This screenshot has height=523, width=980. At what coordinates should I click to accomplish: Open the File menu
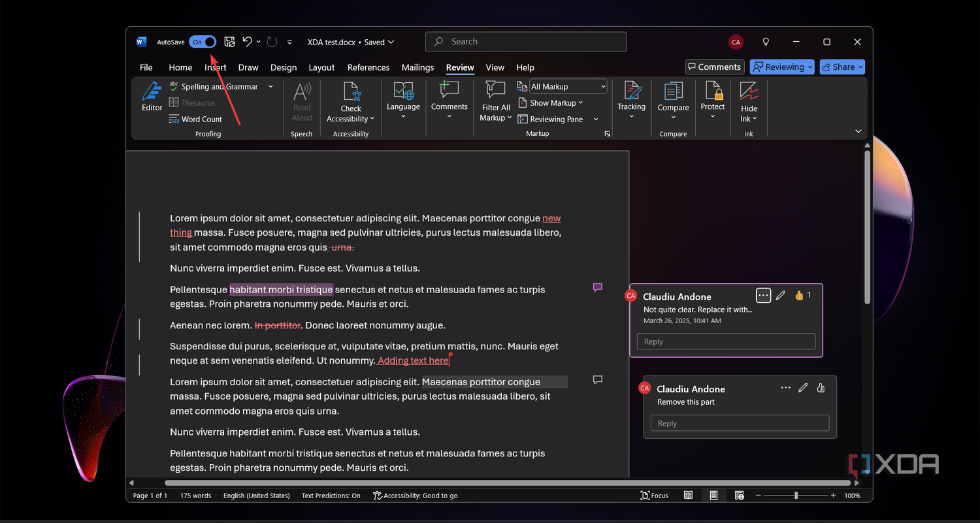point(146,67)
